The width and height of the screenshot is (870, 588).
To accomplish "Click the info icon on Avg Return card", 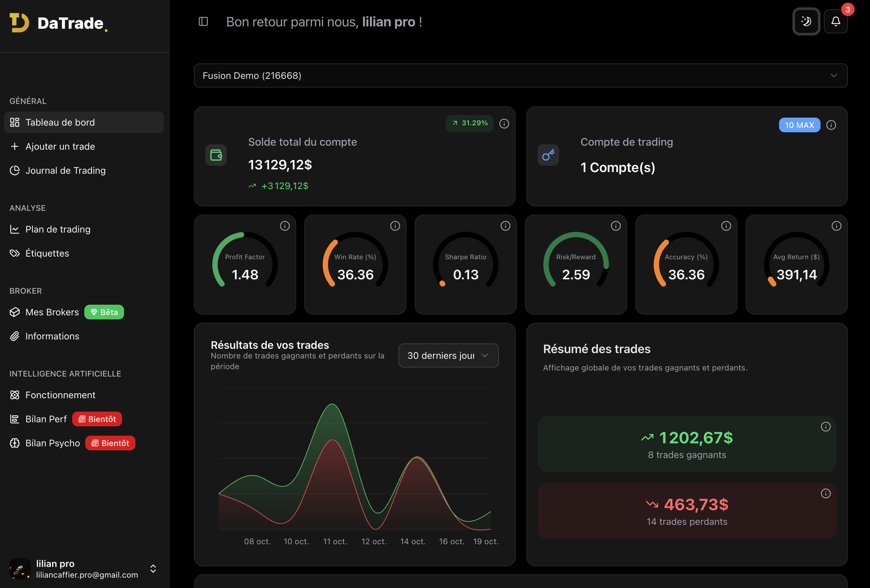I will click(x=836, y=226).
